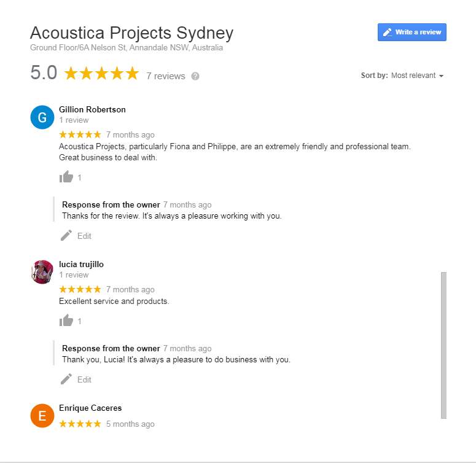Image resolution: width=476 pixels, height=463 pixels.
Task: Like lucia trujillo's review with thumbs up
Action: coord(66,321)
